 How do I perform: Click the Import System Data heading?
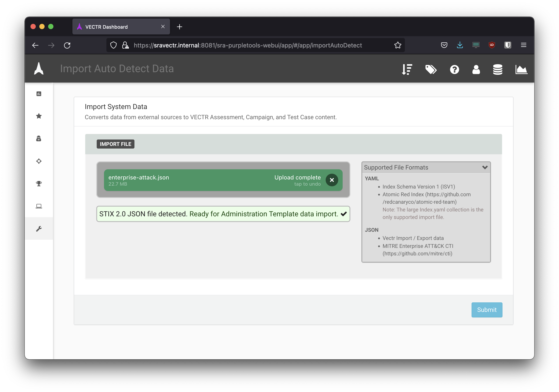pyautogui.click(x=116, y=107)
